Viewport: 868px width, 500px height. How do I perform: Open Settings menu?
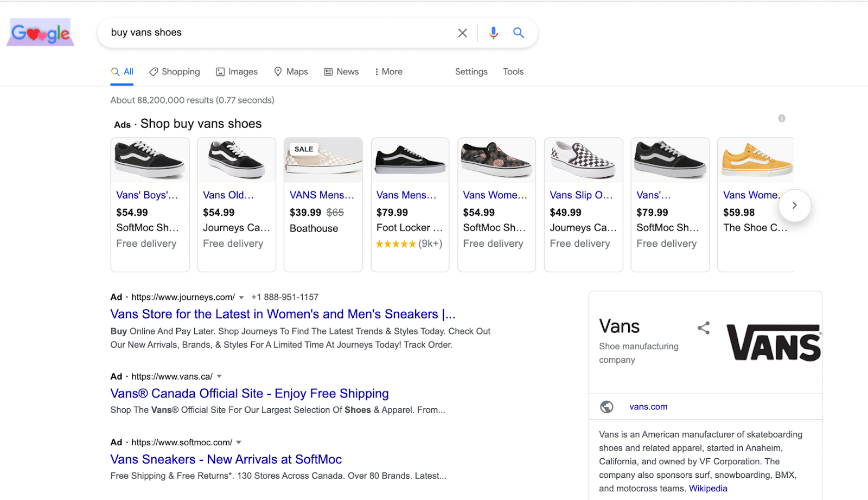pyautogui.click(x=471, y=72)
